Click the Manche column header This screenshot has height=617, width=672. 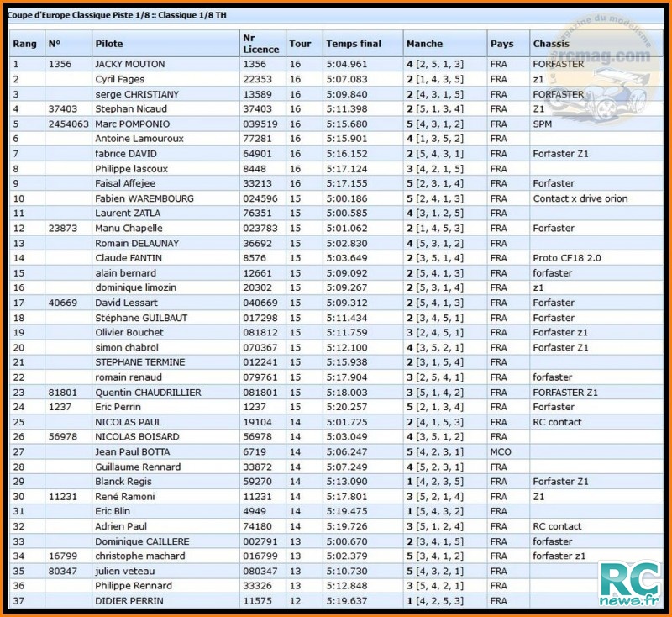[424, 44]
